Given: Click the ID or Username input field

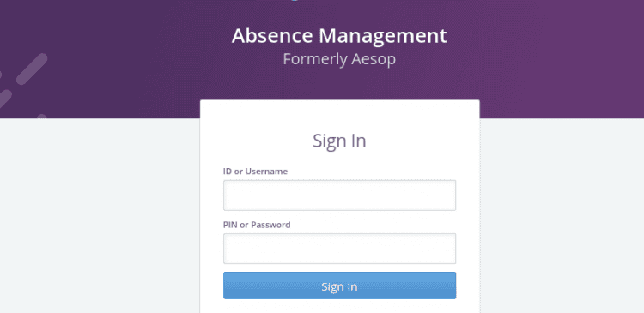Looking at the screenshot, I should pyautogui.click(x=339, y=196).
